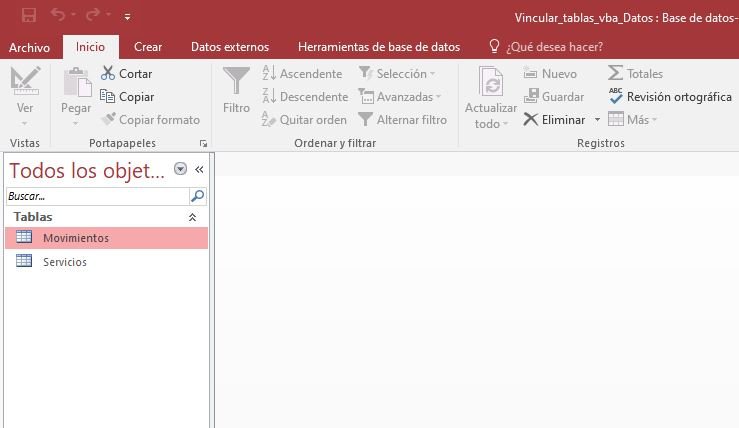This screenshot has height=428, width=739.
Task: Select the Servicios table
Action: click(x=106, y=262)
